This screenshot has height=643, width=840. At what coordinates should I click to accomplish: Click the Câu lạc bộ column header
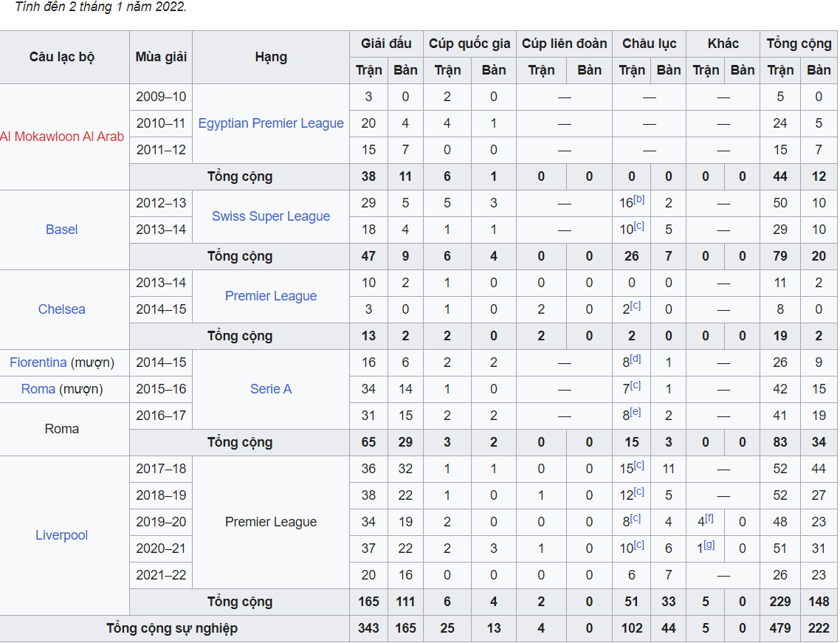pos(62,57)
